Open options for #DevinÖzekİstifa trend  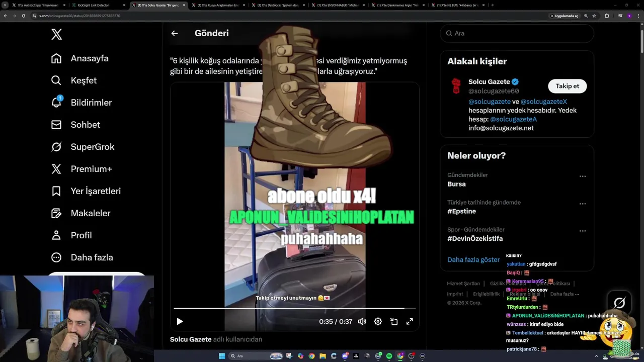click(x=583, y=231)
